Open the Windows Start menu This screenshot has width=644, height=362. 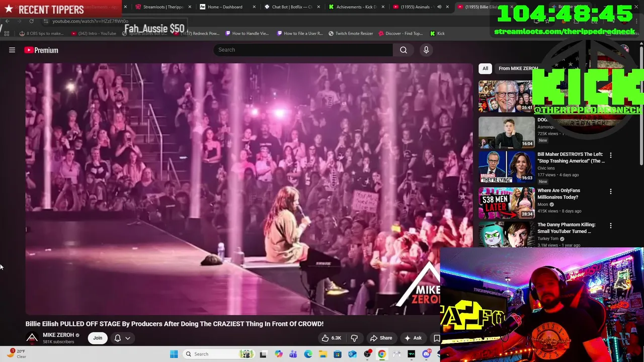point(174,354)
